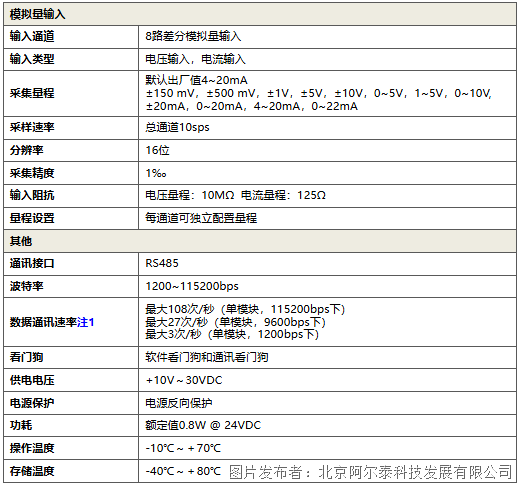The width and height of the screenshot is (520, 487).
Task: Click the 采集精度 label cell
Action: pos(71,173)
